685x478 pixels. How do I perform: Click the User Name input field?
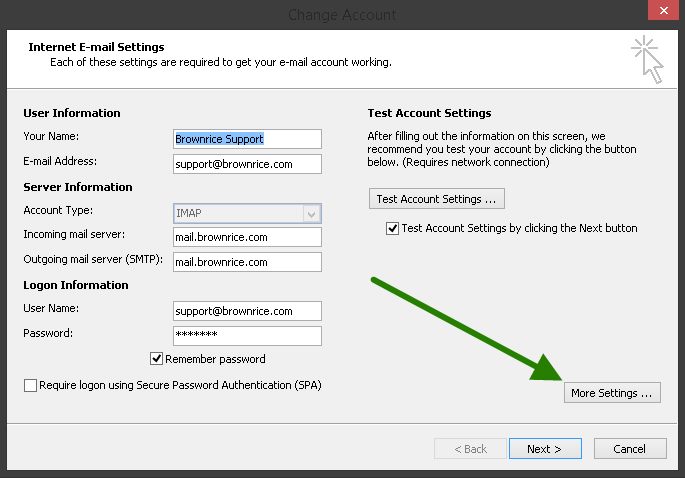coord(247,311)
